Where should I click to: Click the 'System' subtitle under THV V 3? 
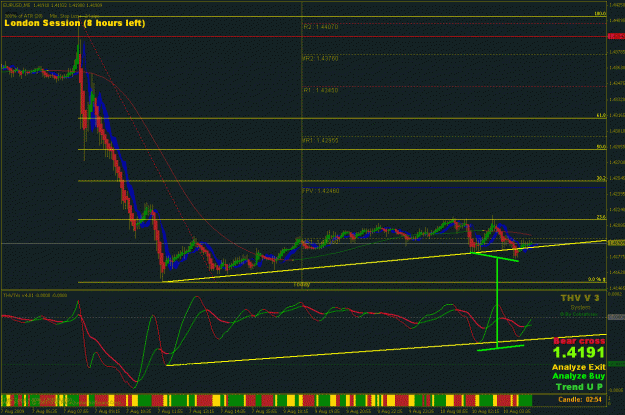coord(580,308)
